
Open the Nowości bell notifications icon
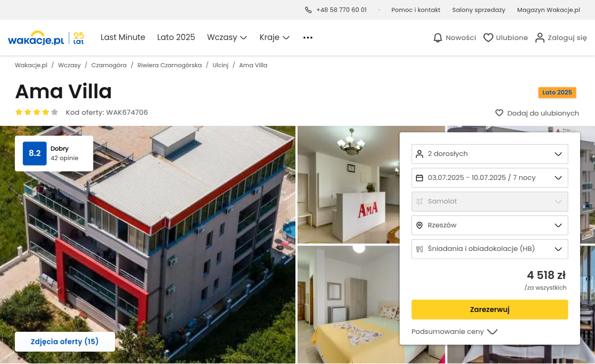438,38
